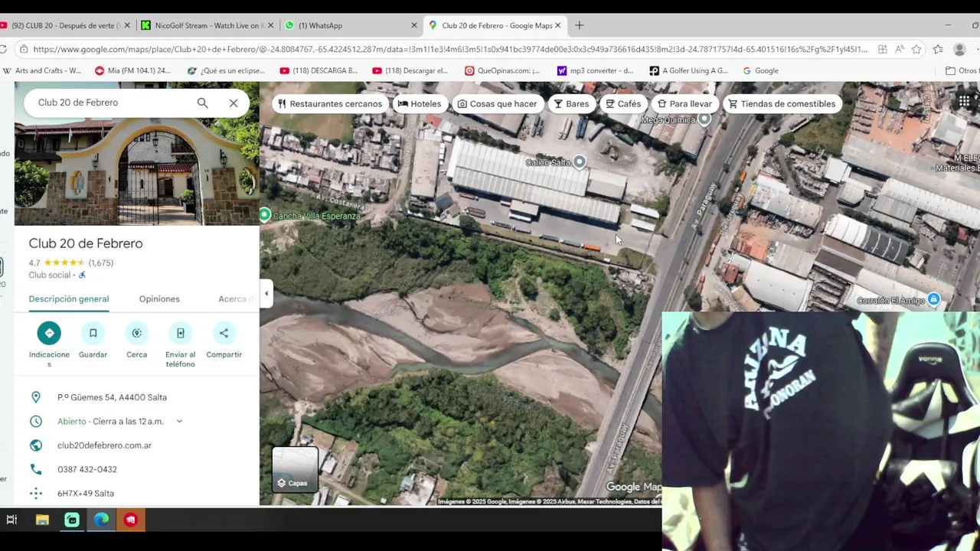This screenshot has height=551, width=980.
Task: Filter by Restaurantes cercanos
Action: coord(329,104)
